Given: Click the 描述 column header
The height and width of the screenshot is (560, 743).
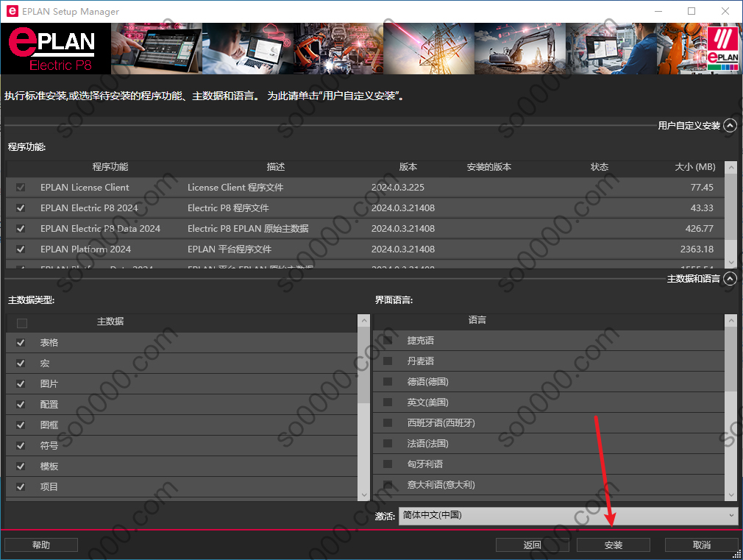Looking at the screenshot, I should pos(276,167).
